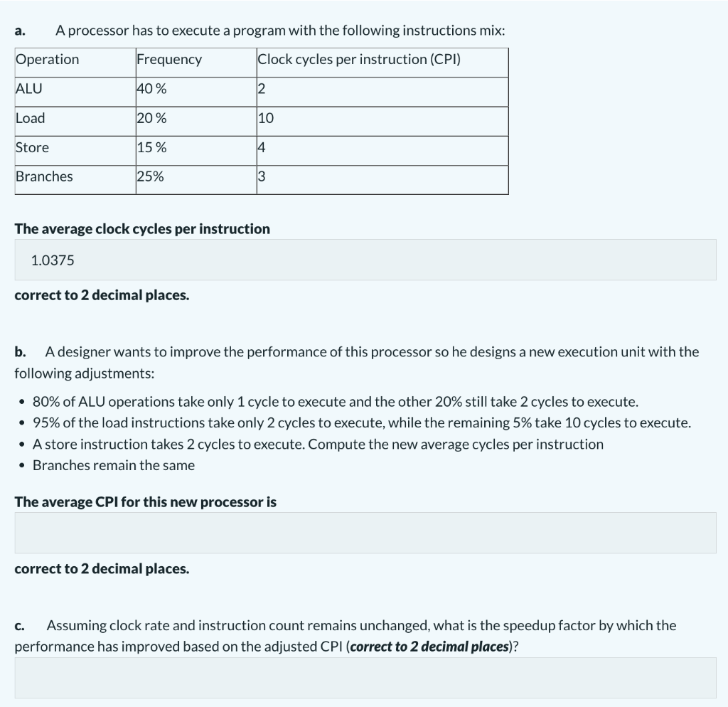Select the speedup factor answer field

[365, 678]
